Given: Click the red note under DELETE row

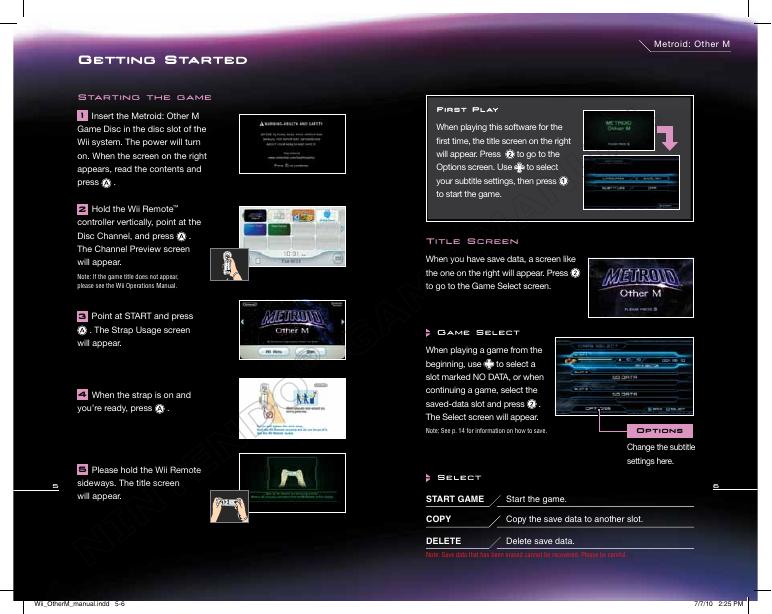Looking at the screenshot, I should pyautogui.click(x=526, y=555).
